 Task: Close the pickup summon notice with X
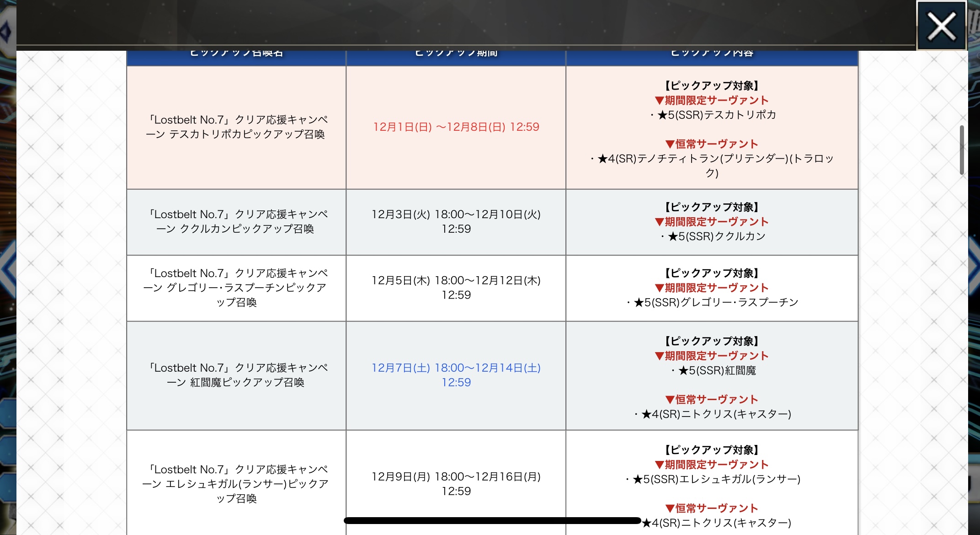click(941, 26)
